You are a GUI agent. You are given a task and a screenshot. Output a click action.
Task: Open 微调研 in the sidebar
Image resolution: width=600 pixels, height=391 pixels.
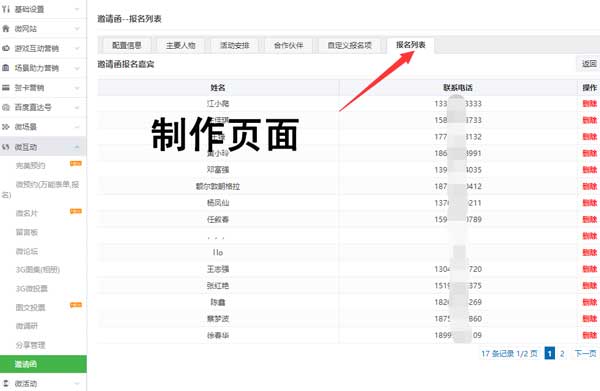26,326
